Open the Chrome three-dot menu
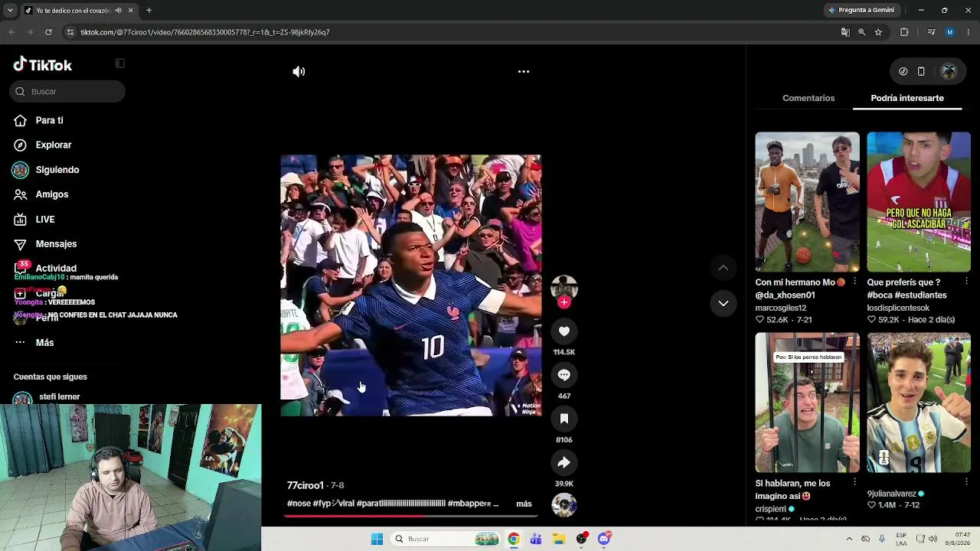 tap(969, 32)
